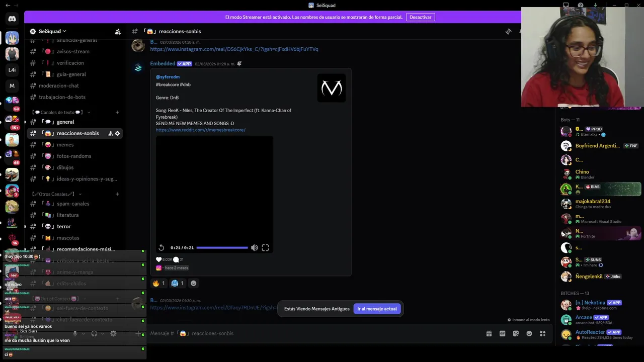Open the M server icon
Screen dimensions: 644x362
click(x=12, y=86)
